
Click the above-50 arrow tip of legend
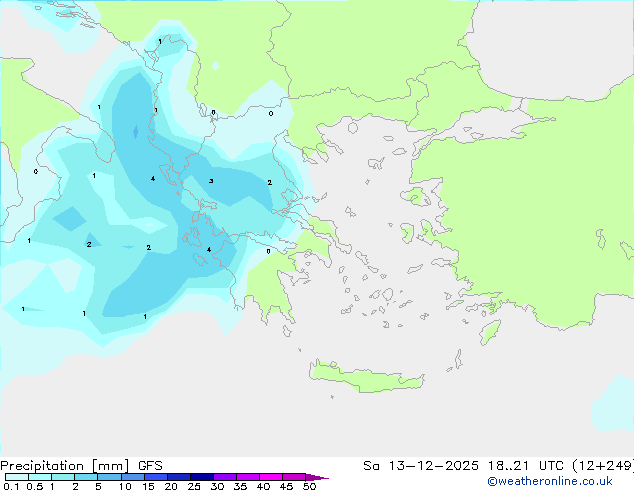pos(317,477)
